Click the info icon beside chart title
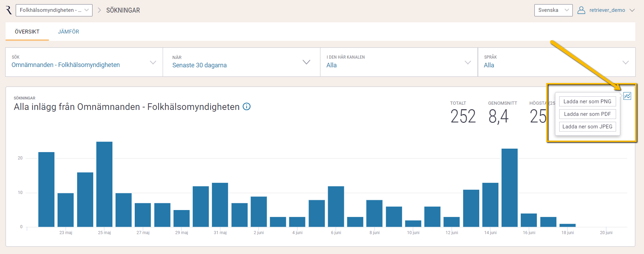 [x=246, y=107]
